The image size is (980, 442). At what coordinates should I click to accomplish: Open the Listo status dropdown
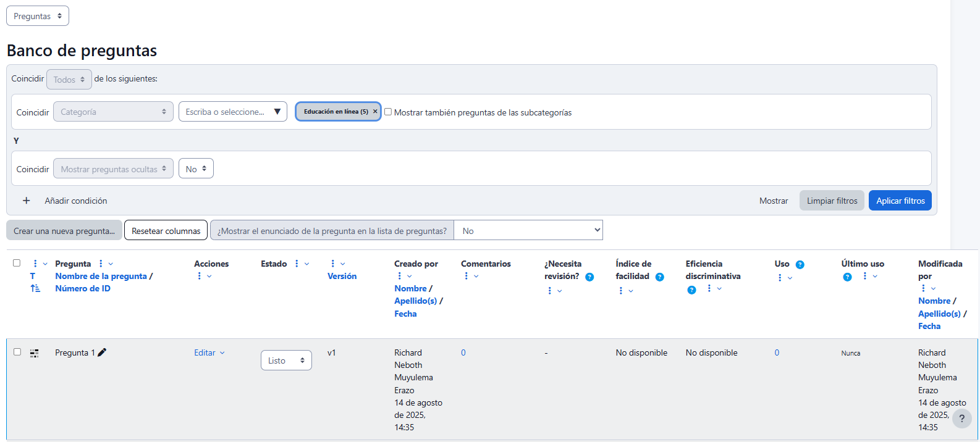286,361
